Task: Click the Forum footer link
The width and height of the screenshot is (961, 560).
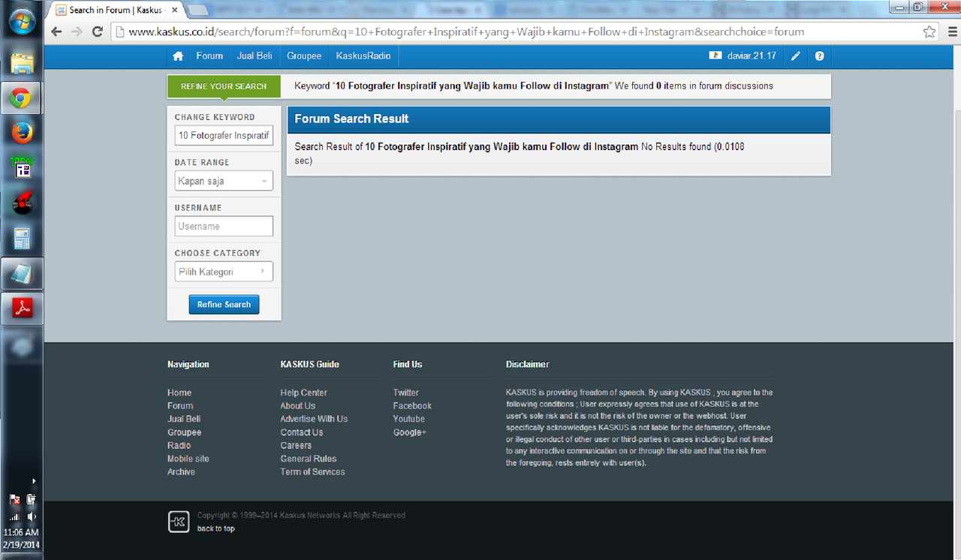Action: click(180, 406)
